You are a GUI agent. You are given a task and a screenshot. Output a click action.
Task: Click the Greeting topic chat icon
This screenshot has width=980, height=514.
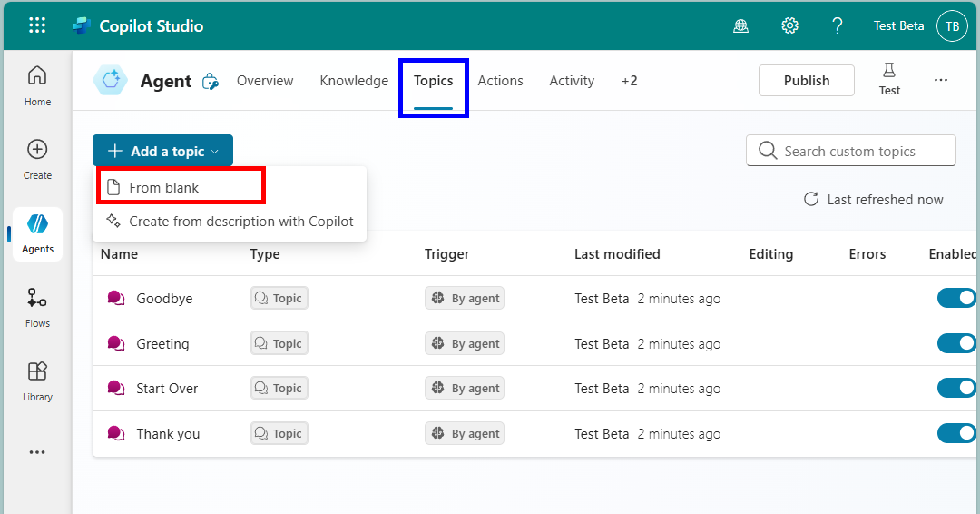(x=115, y=343)
